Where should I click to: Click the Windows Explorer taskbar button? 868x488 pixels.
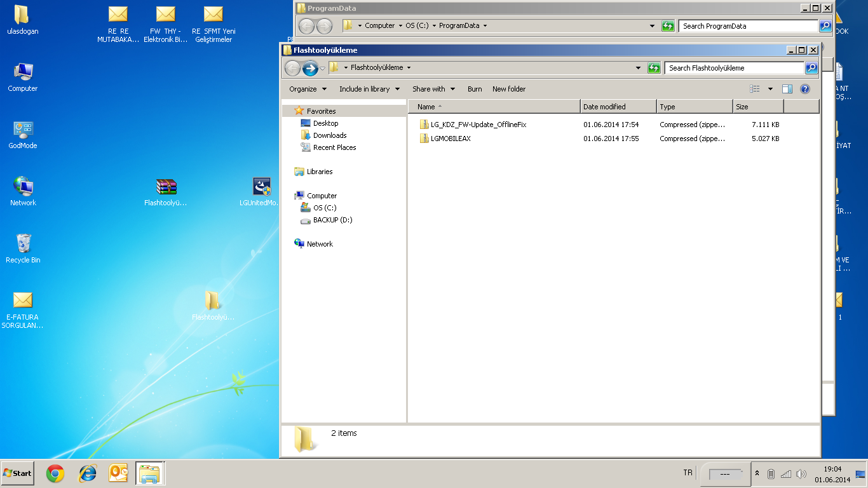coord(150,473)
